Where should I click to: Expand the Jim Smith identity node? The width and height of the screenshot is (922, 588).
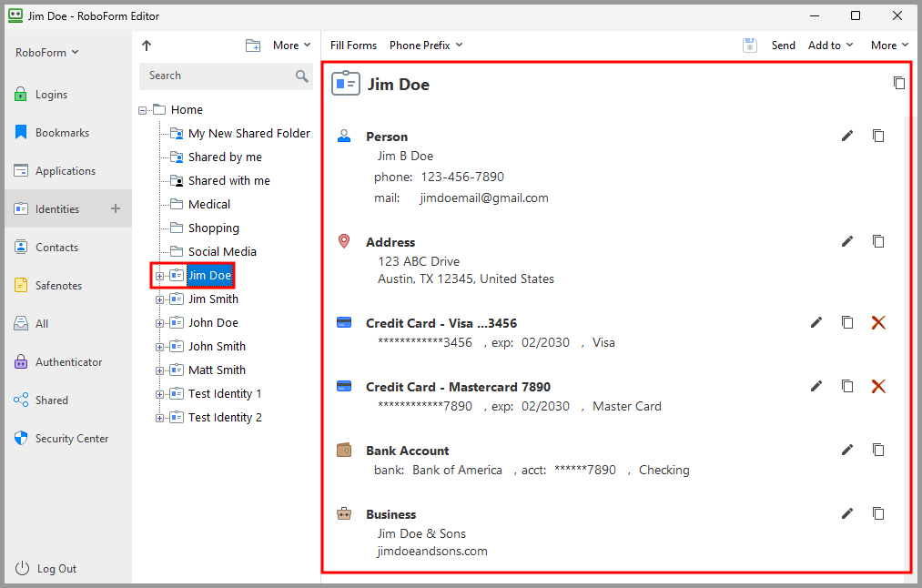159,299
